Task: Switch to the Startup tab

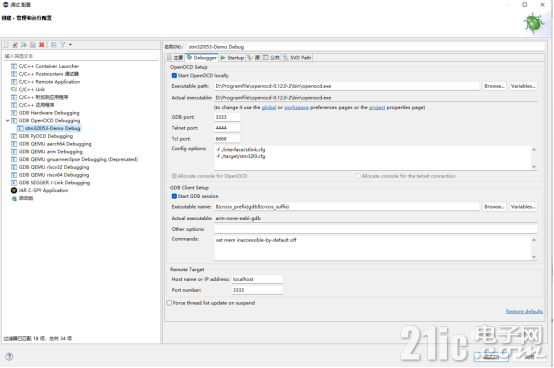Action: [x=232, y=58]
